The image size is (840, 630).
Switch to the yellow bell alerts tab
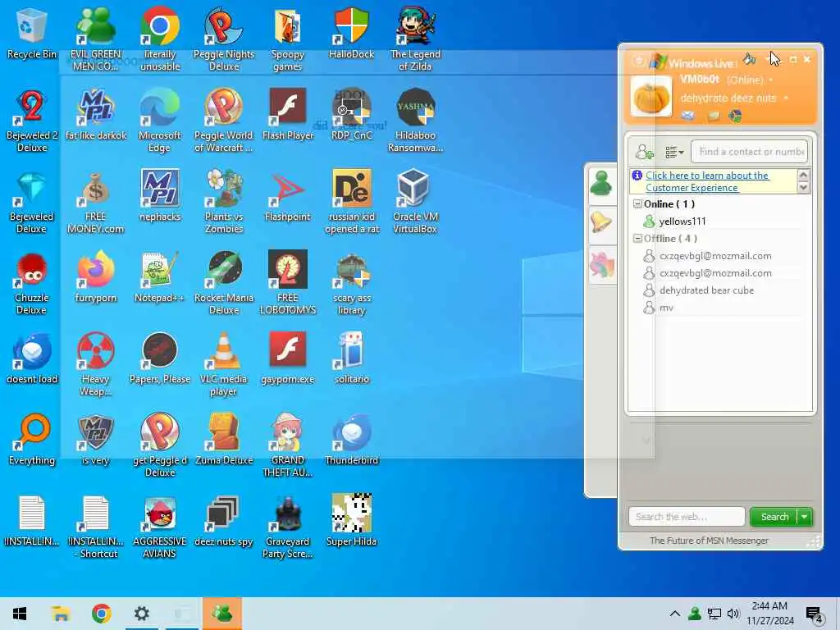pyautogui.click(x=601, y=222)
